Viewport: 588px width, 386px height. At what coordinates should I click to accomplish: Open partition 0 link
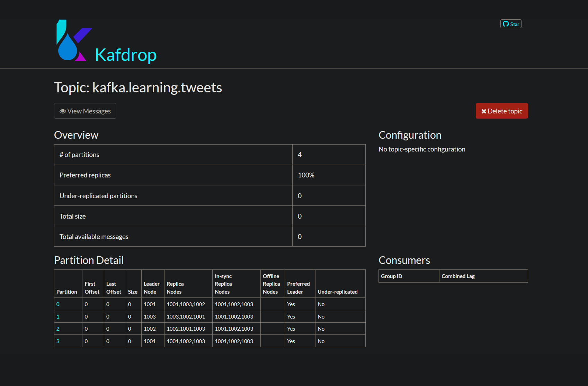coord(58,304)
